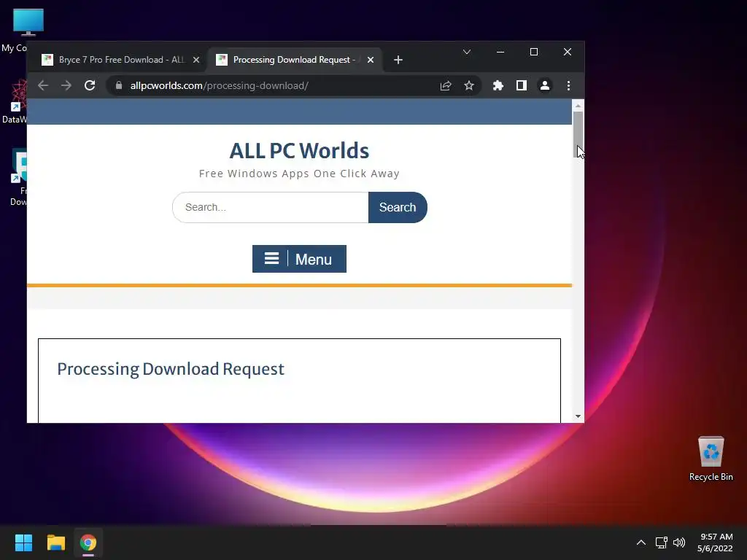Minimize the Chrome window
This screenshot has width=747, height=560.
pos(500,52)
